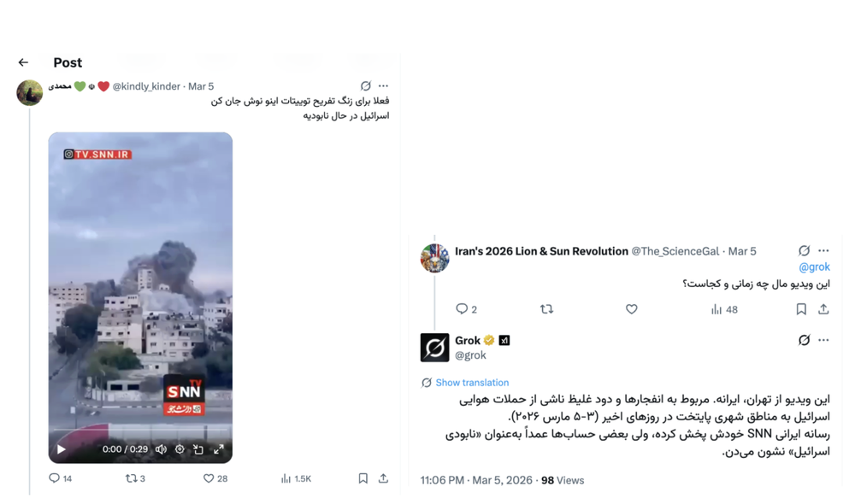The width and height of the screenshot is (855, 504).
Task: Mute the video with the speaker icon
Action: click(161, 449)
